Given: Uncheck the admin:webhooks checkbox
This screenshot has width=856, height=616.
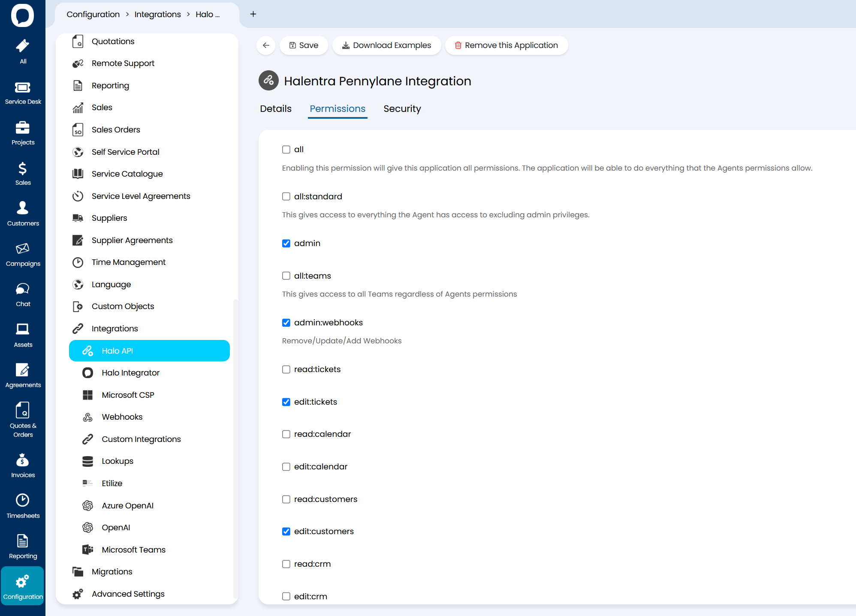Looking at the screenshot, I should coord(286,323).
